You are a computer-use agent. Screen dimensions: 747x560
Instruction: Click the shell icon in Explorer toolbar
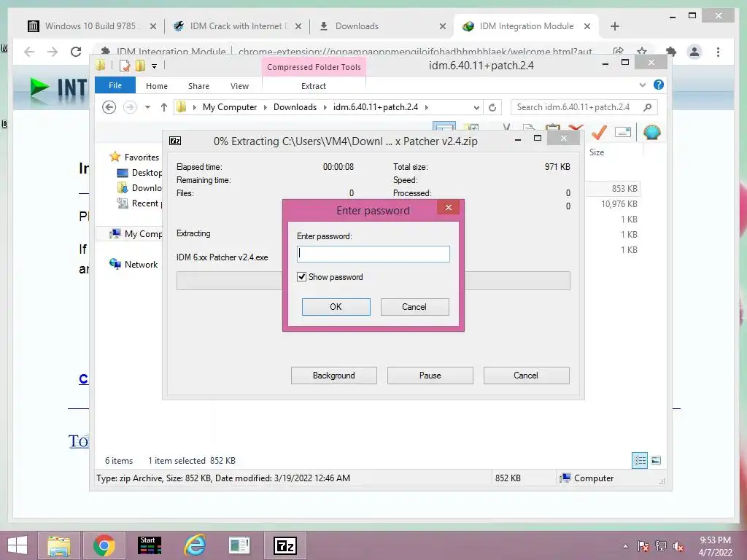point(651,132)
